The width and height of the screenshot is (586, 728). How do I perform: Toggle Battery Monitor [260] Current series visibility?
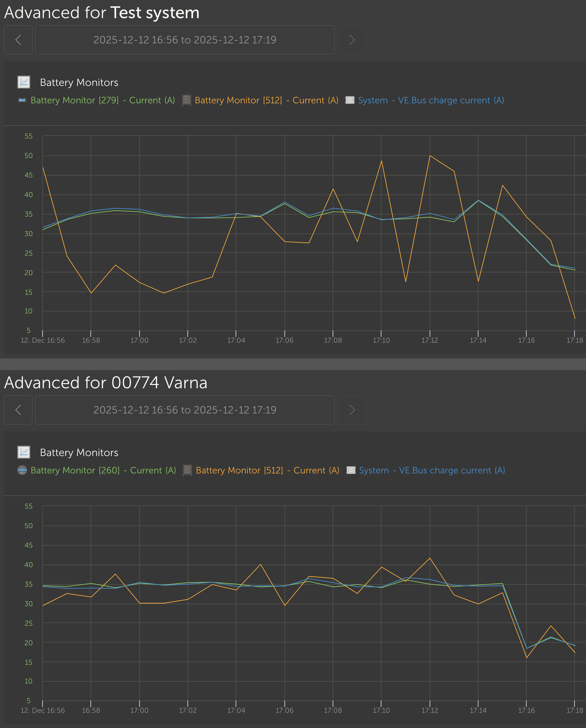pyautogui.click(x=103, y=470)
